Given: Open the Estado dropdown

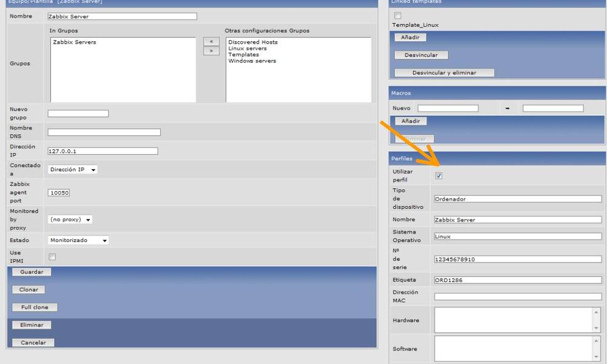Looking at the screenshot, I should tap(78, 240).
